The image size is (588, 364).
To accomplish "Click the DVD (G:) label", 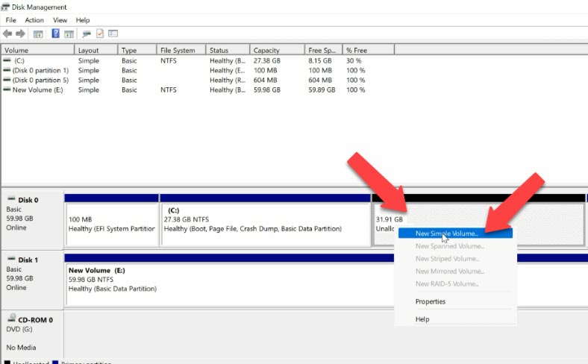I will [x=19, y=329].
